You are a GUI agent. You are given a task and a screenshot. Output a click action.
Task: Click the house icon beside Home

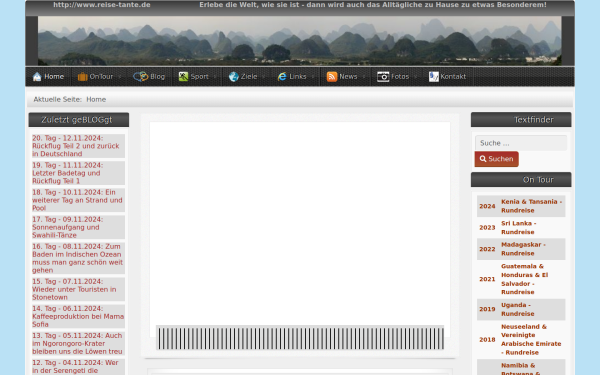pos(37,77)
